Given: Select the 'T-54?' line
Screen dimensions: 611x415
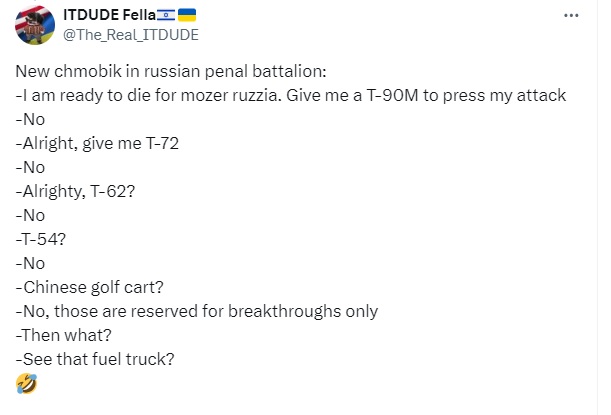Looking at the screenshot, I should (x=41, y=239).
